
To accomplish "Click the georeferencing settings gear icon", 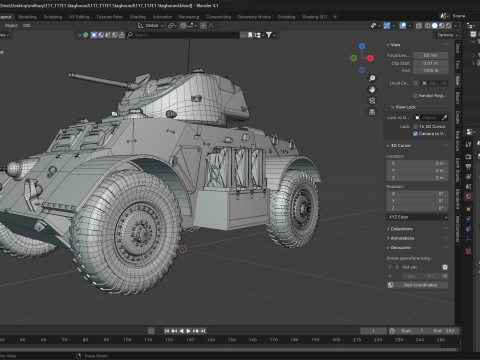I will [x=445, y=267].
